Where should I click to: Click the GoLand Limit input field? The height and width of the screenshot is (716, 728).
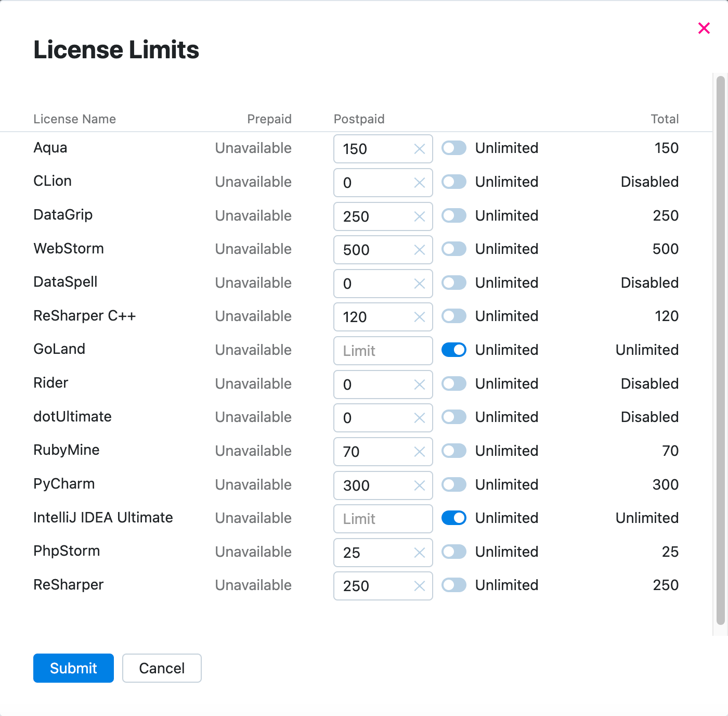tap(383, 351)
